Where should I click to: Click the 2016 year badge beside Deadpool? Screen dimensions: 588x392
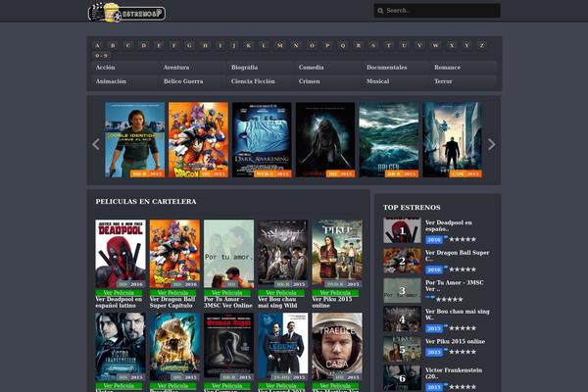[434, 240]
